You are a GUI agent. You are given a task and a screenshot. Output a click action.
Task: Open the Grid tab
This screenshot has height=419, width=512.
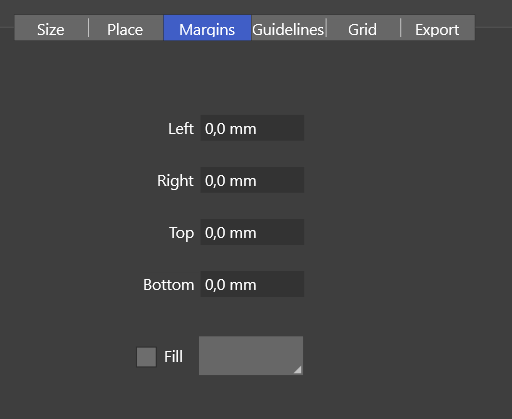[363, 28]
